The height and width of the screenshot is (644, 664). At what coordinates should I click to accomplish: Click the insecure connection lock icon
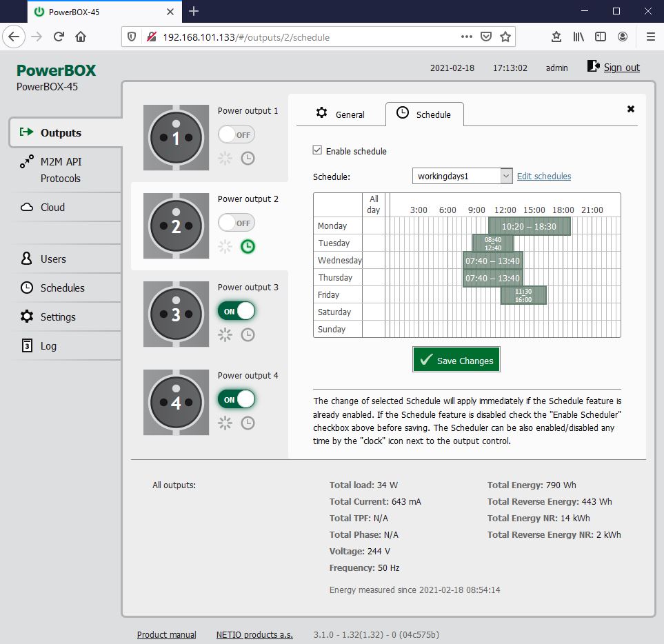(151, 37)
